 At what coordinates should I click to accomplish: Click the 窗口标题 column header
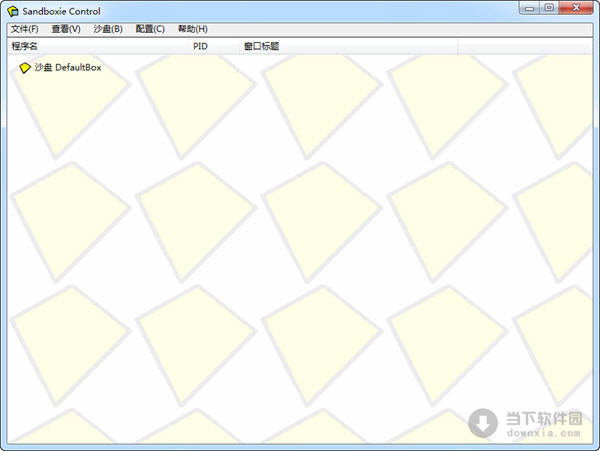[349, 46]
